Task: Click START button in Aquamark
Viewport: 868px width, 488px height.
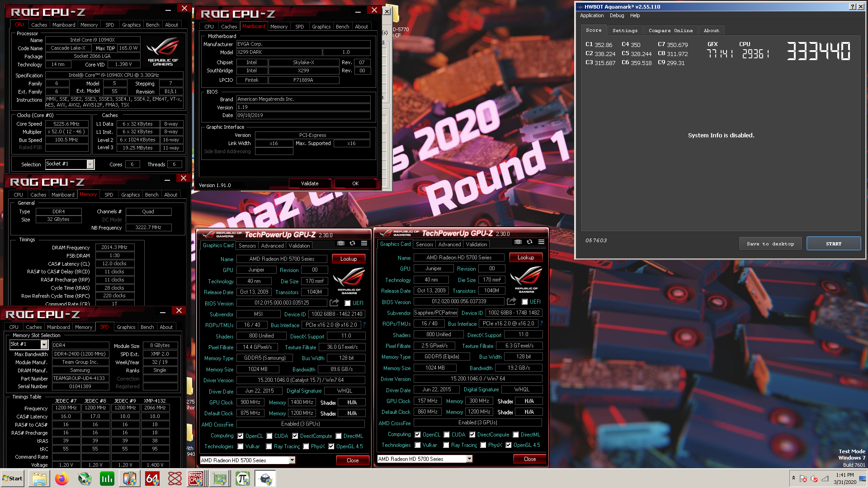Action: coord(833,244)
